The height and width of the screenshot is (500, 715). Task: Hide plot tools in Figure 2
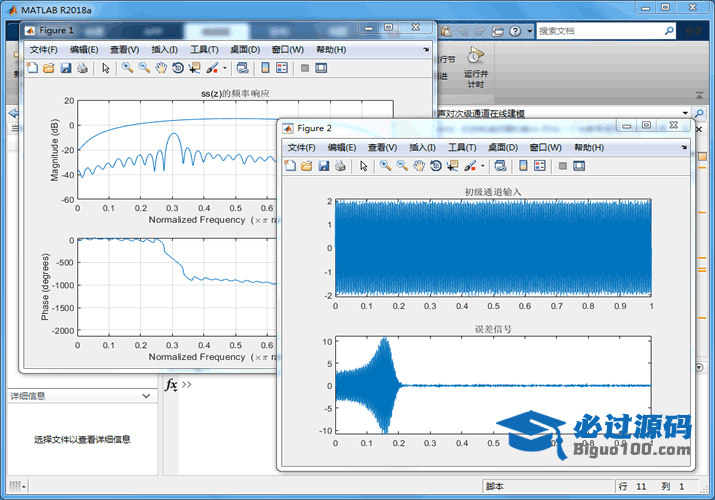[x=563, y=166]
